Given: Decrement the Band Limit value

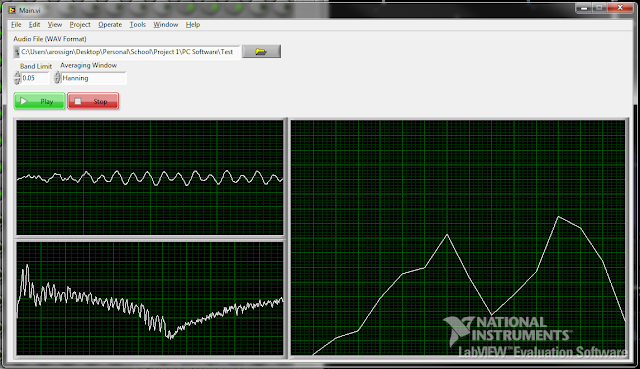Looking at the screenshot, I should (x=17, y=81).
